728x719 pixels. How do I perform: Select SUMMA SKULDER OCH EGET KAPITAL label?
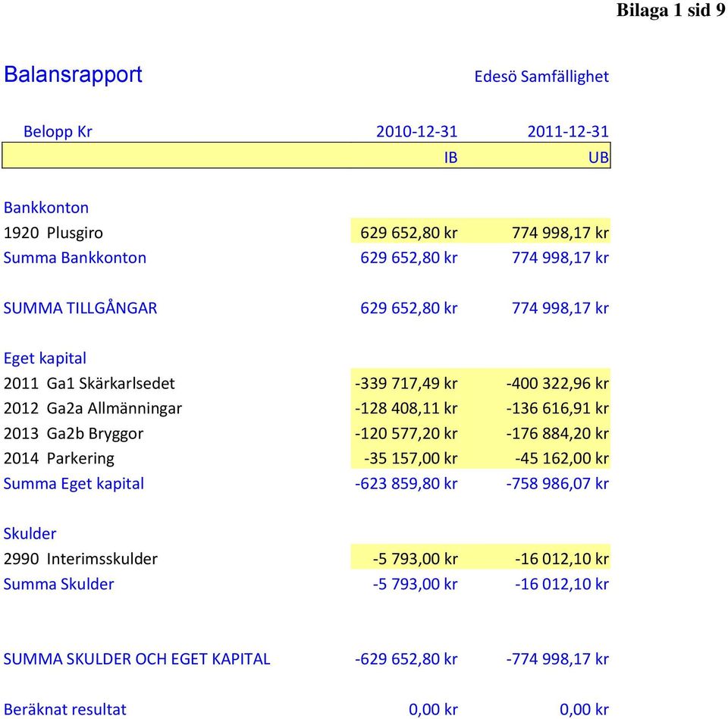pyautogui.click(x=137, y=660)
